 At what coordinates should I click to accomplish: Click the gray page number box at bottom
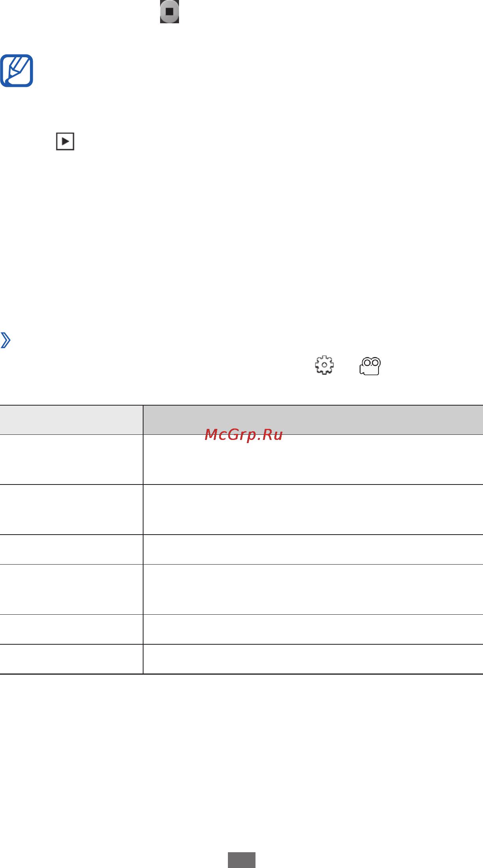click(242, 860)
